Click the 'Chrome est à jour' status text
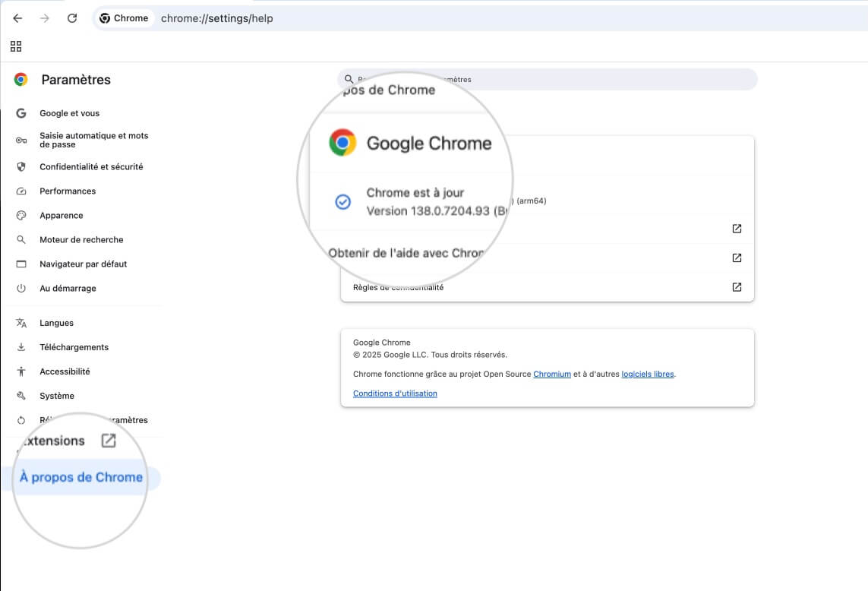 [415, 193]
